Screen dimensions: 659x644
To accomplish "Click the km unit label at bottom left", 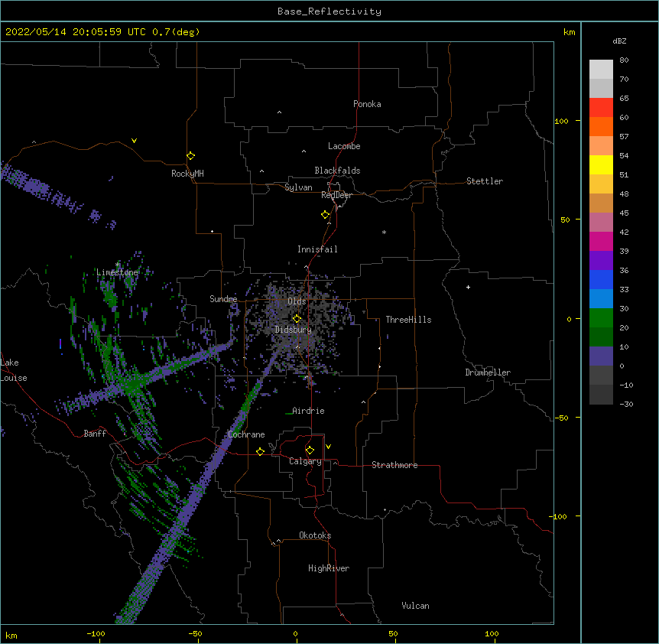I will tap(11, 636).
